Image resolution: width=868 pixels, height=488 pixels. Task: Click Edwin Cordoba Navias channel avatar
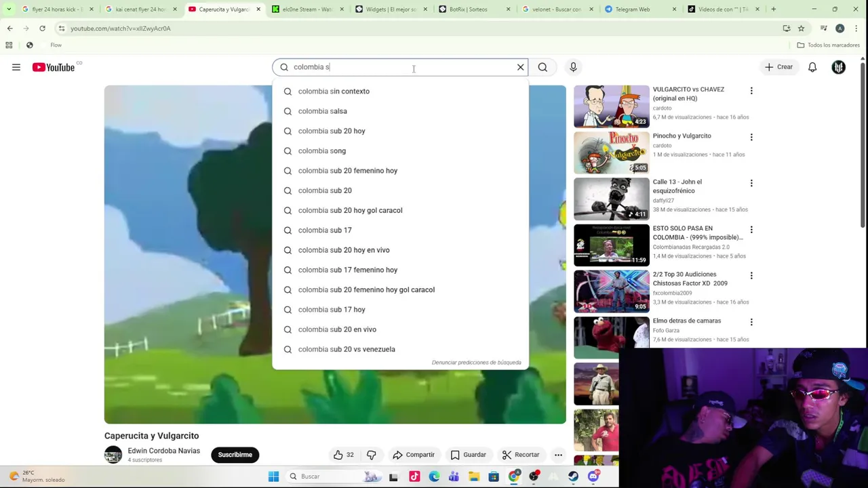click(x=113, y=455)
